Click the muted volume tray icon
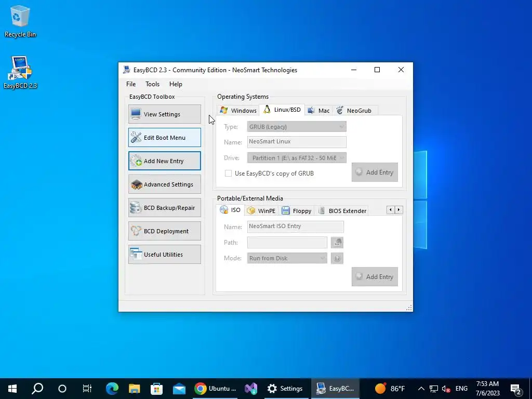This screenshot has width=532, height=399. click(x=446, y=389)
